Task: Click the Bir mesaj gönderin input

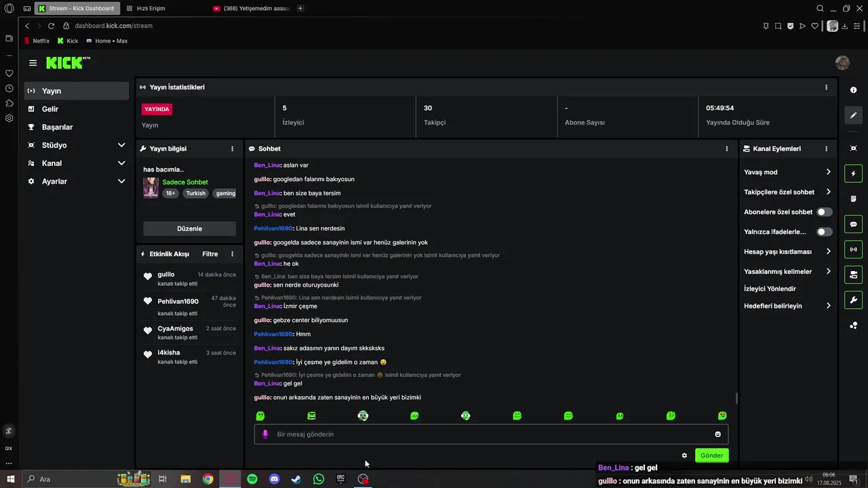Action: [492, 434]
